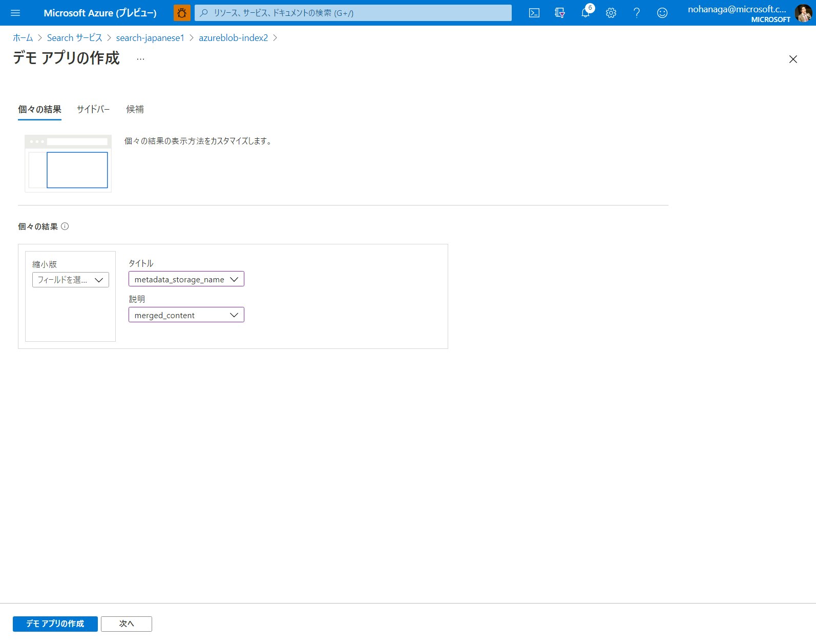Close the デモ アプリの作成 blade
The image size is (816, 644).
[793, 59]
